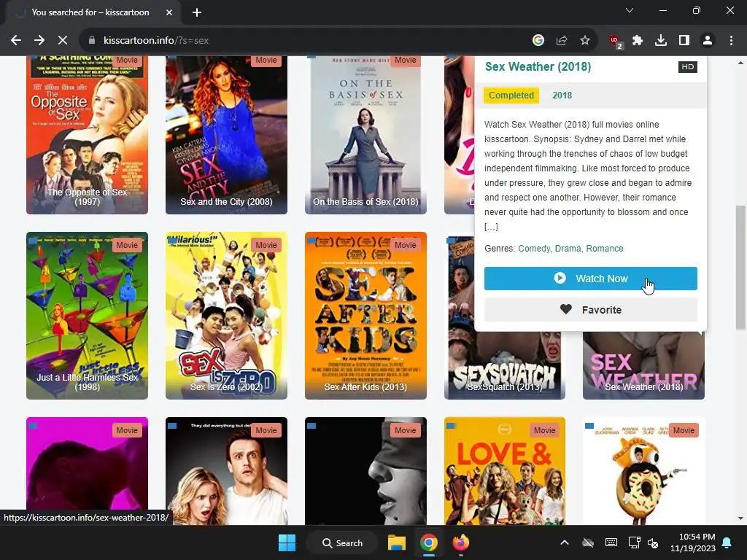
Task: Open the Google icon in address bar
Action: coord(538,41)
